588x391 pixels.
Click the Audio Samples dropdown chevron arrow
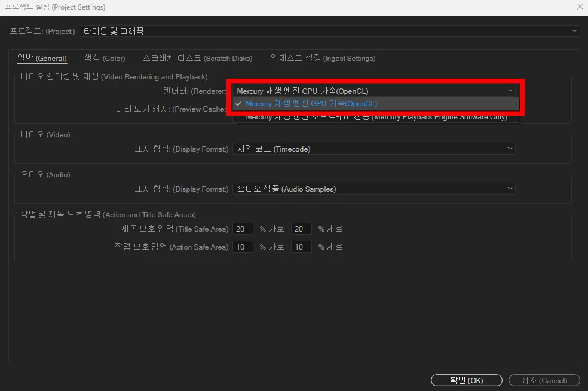click(x=510, y=189)
